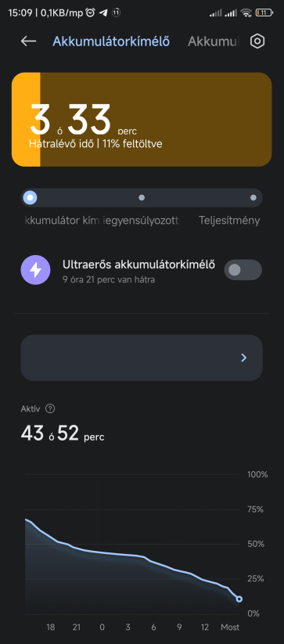
Task: Expand the blank card chevron arrow
Action: pyautogui.click(x=244, y=358)
